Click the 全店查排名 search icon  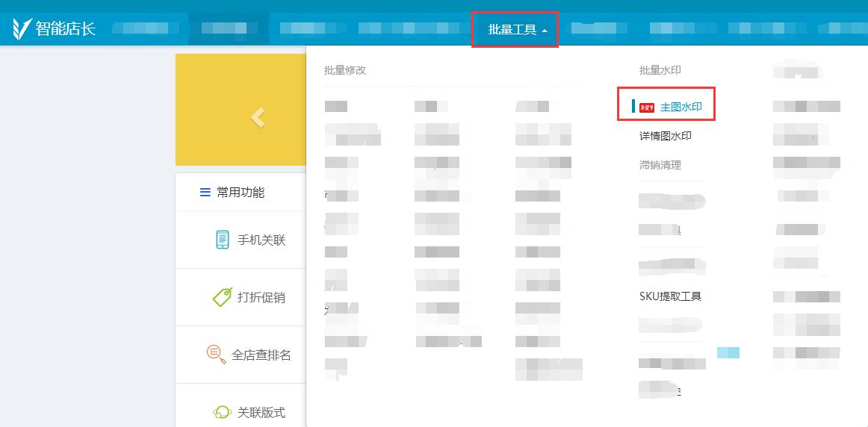pyautogui.click(x=217, y=354)
